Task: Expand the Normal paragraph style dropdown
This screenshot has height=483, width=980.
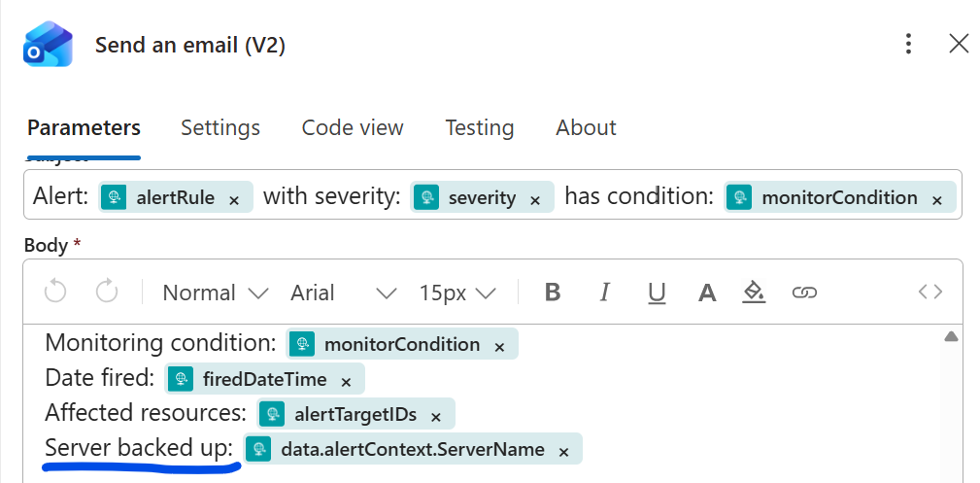Action: (x=215, y=293)
